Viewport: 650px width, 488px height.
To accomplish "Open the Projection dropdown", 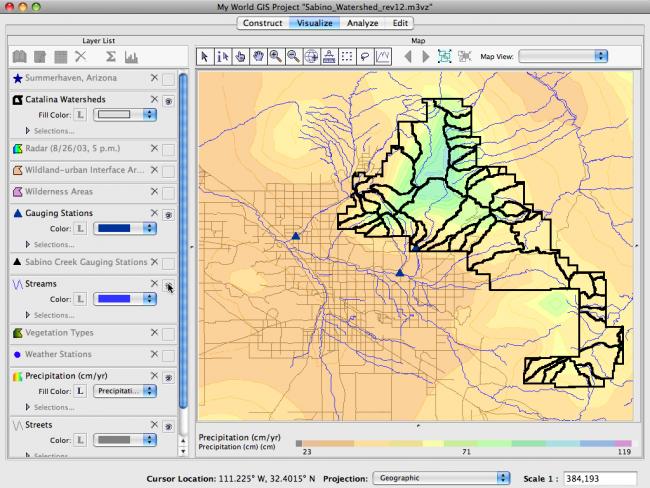I will coord(440,478).
